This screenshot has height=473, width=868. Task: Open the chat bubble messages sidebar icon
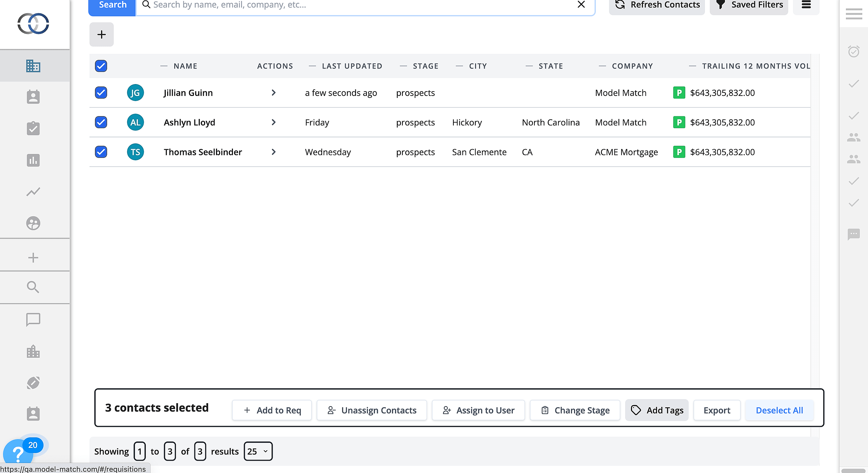pos(33,319)
